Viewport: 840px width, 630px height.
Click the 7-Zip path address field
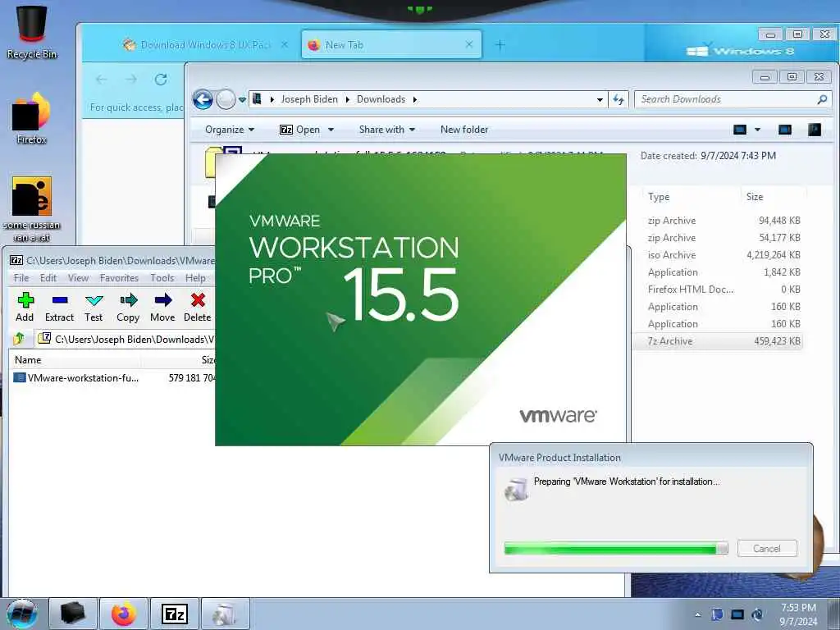126,339
